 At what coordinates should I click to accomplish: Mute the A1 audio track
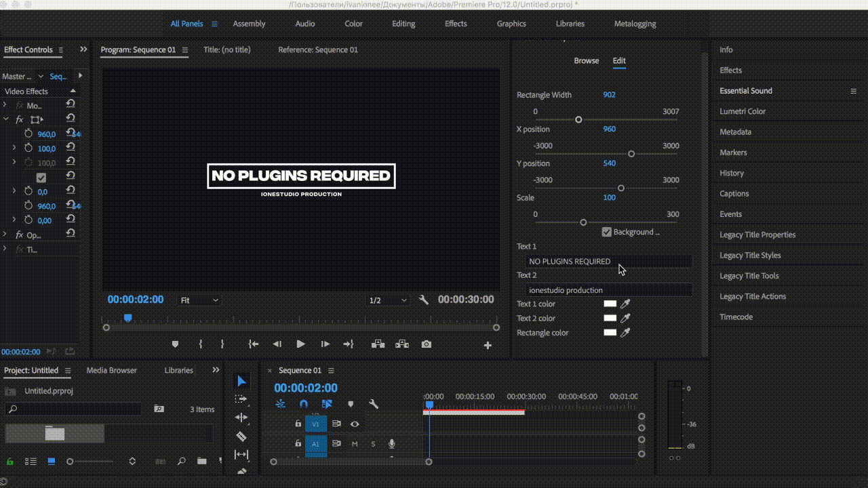(x=355, y=444)
